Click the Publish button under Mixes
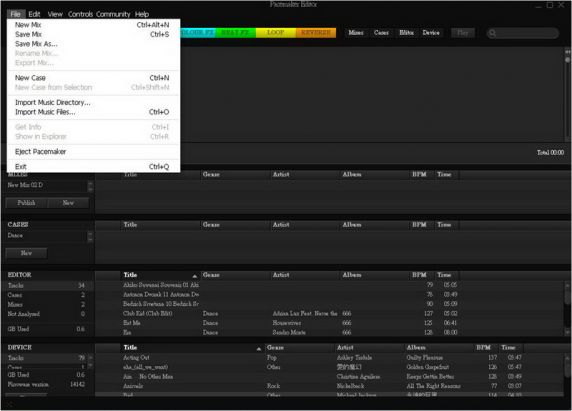The image size is (572, 411). coord(26,203)
